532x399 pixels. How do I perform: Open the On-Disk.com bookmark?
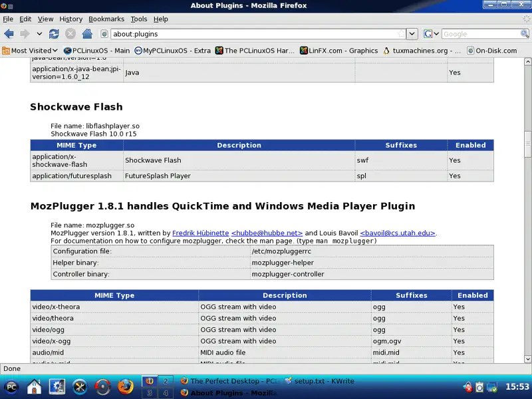click(491, 51)
